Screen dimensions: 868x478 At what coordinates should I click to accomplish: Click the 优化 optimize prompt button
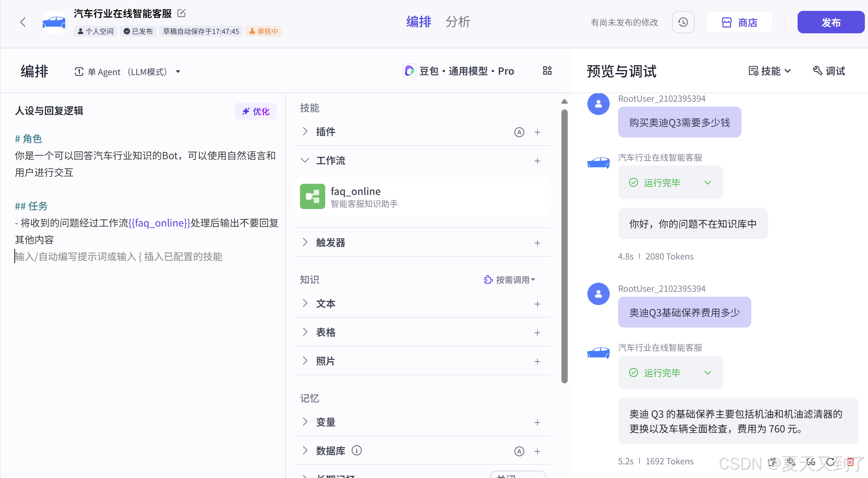256,111
